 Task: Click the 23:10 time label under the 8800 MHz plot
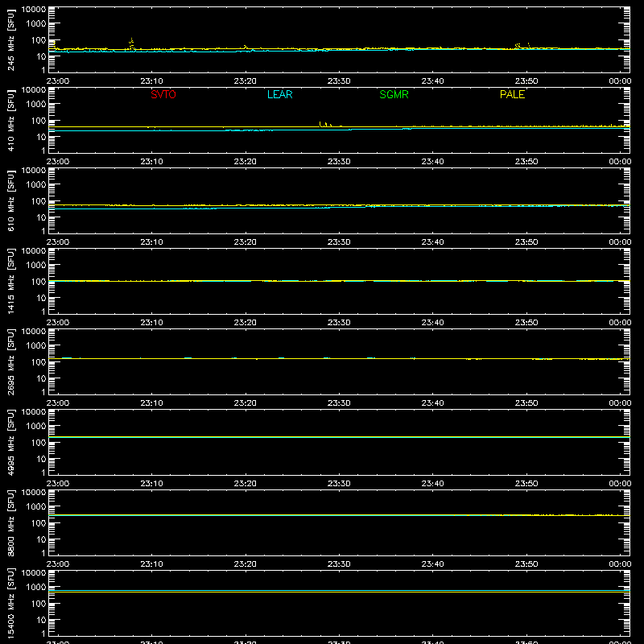tap(151, 564)
